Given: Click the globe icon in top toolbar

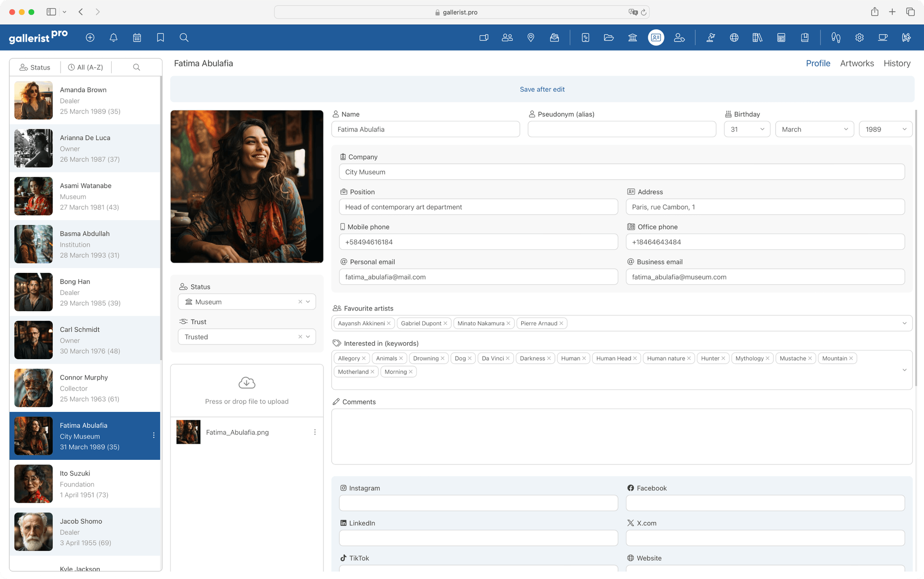Looking at the screenshot, I should point(734,37).
